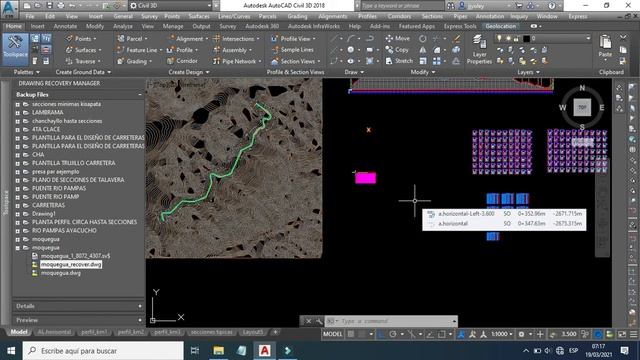Click the Windows search box in taskbar
Image resolution: width=640 pixels, height=360 pixels.
pyautogui.click(x=103, y=351)
